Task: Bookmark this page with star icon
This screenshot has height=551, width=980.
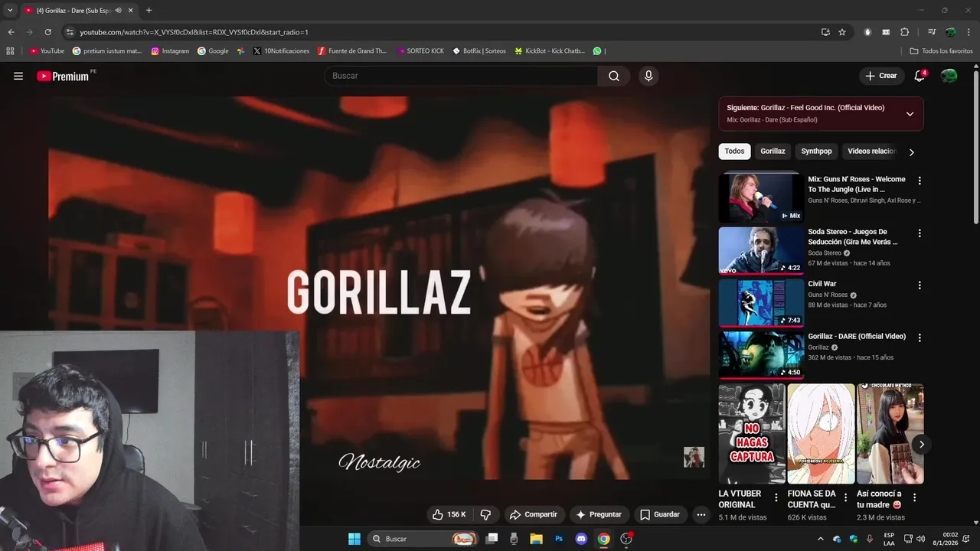Action: pyautogui.click(x=842, y=32)
